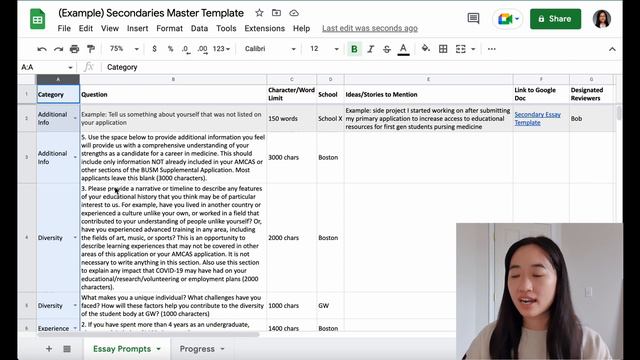Image resolution: width=640 pixels, height=360 pixels.
Task: Click the Redo arrow
Action: pos(58,49)
